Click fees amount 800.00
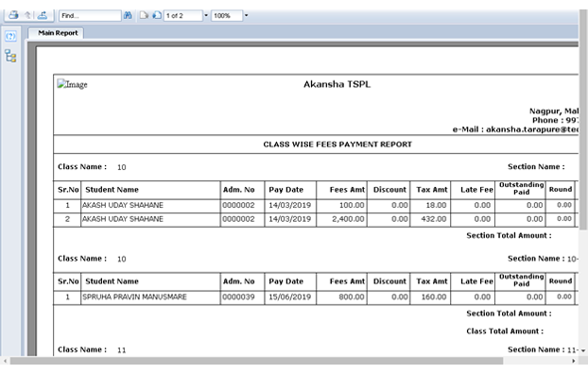588x374 pixels. coord(352,297)
